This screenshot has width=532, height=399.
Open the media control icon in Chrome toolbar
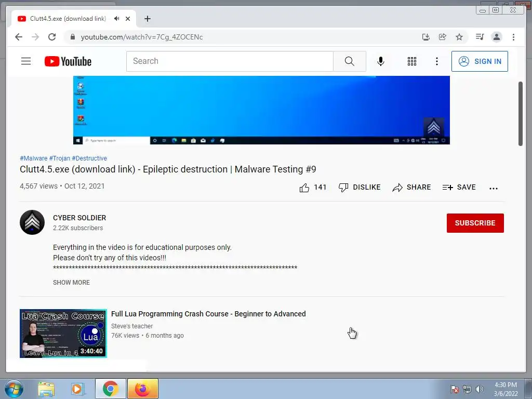pos(480,37)
